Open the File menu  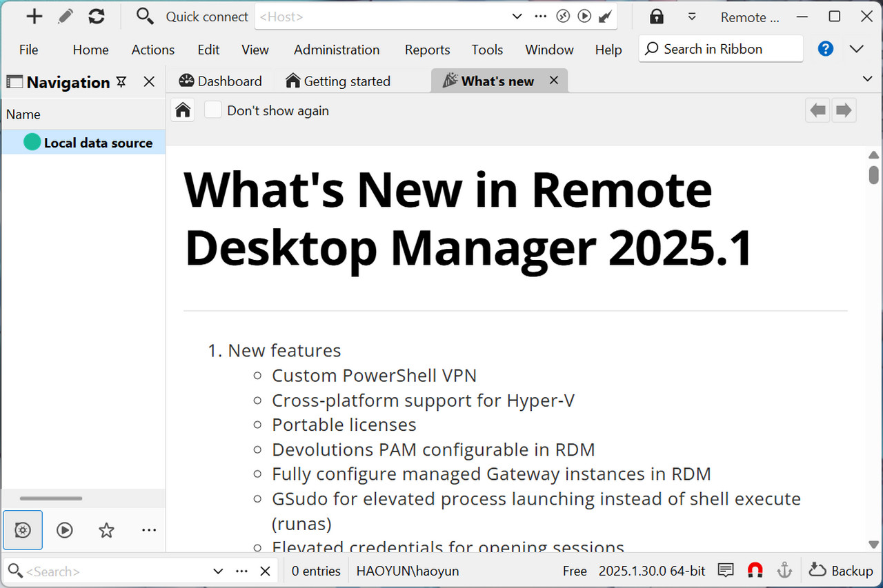[29, 50]
